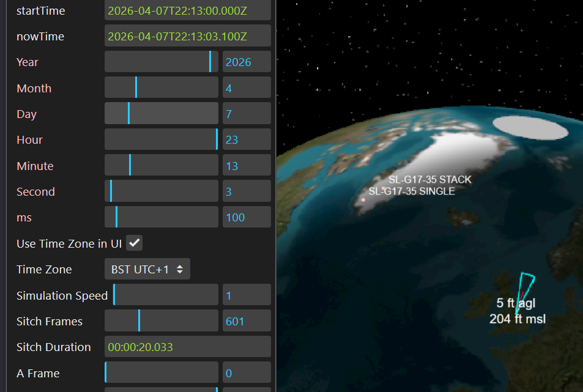Adjust the Simulation Speed slider
The image size is (583, 392).
tap(165, 295)
